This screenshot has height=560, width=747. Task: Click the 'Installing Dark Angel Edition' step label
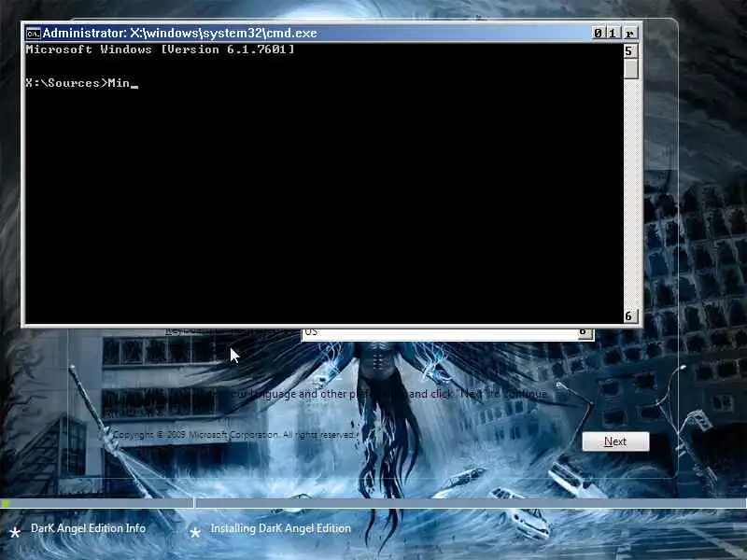281,528
